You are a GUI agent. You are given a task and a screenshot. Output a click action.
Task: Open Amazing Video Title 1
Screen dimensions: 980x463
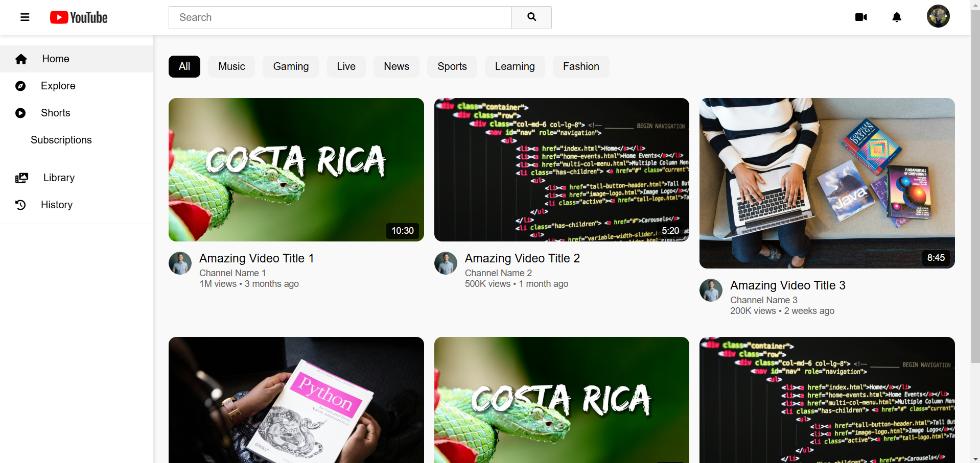256,258
